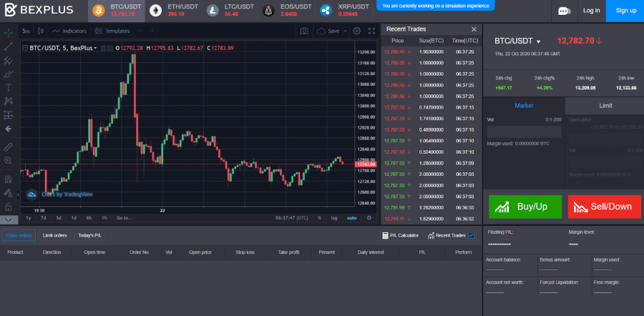The image size is (644, 316).
Task: Select the back arrow icon tool
Action: click(8, 129)
